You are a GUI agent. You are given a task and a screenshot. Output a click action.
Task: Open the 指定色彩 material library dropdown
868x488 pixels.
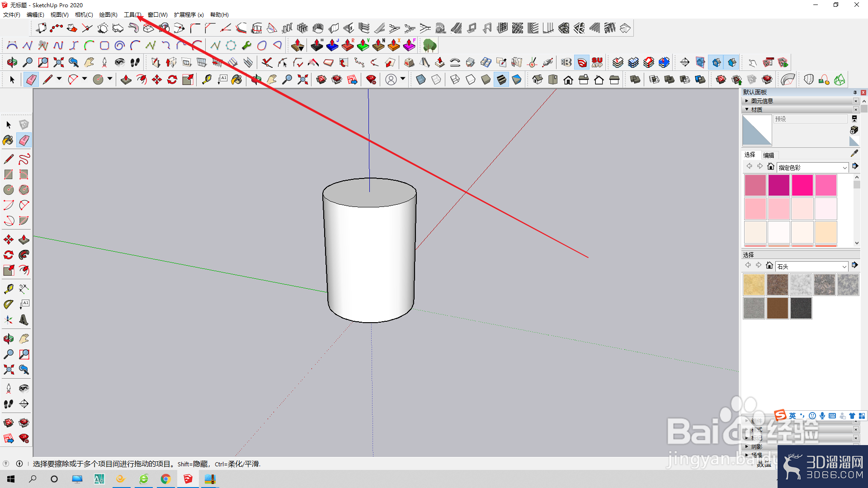pyautogui.click(x=813, y=168)
